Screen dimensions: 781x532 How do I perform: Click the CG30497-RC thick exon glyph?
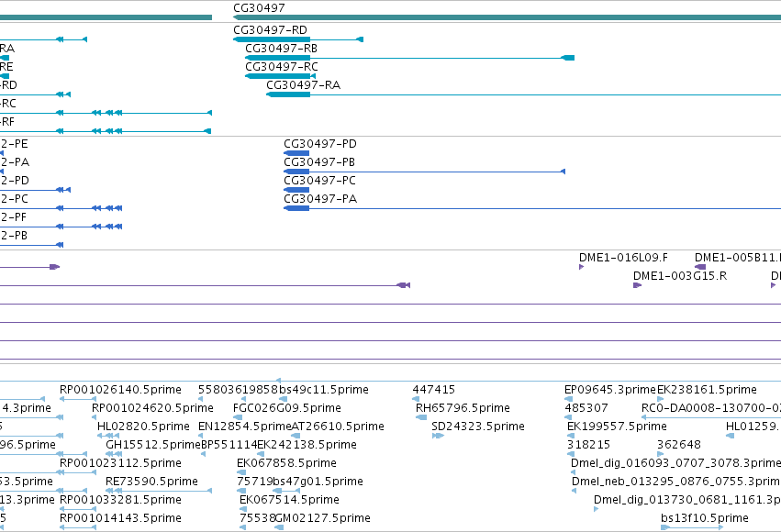278,76
